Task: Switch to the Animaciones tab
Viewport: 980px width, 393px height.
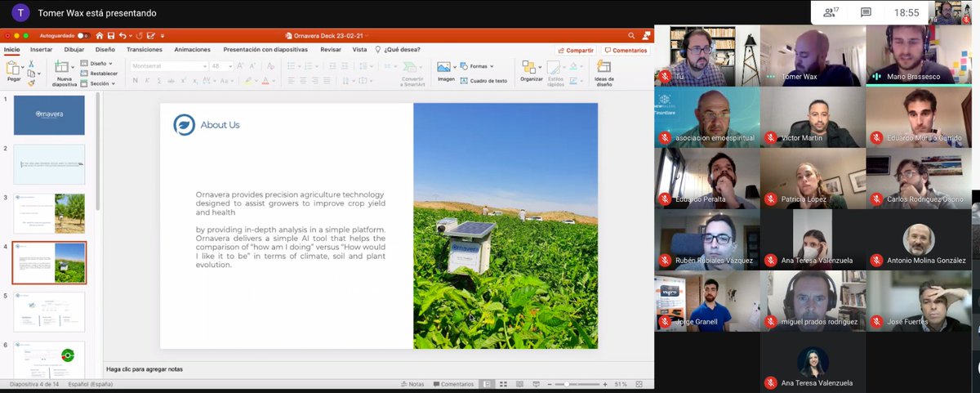Action: pyautogui.click(x=193, y=49)
